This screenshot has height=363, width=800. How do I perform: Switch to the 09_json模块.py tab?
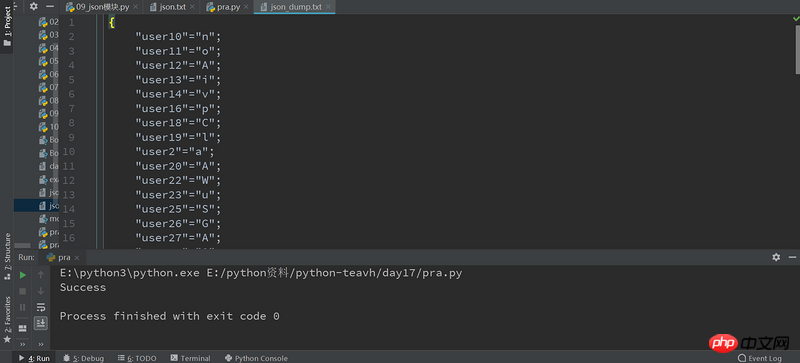click(102, 7)
